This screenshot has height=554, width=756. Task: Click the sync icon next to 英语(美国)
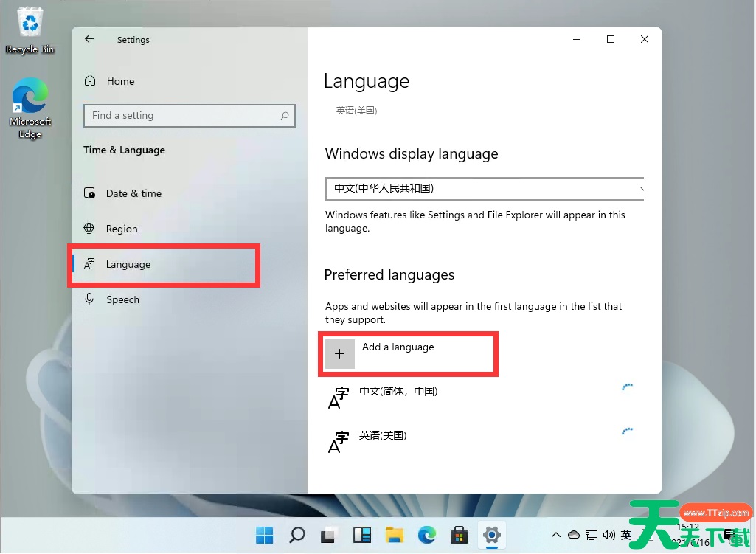pos(628,431)
